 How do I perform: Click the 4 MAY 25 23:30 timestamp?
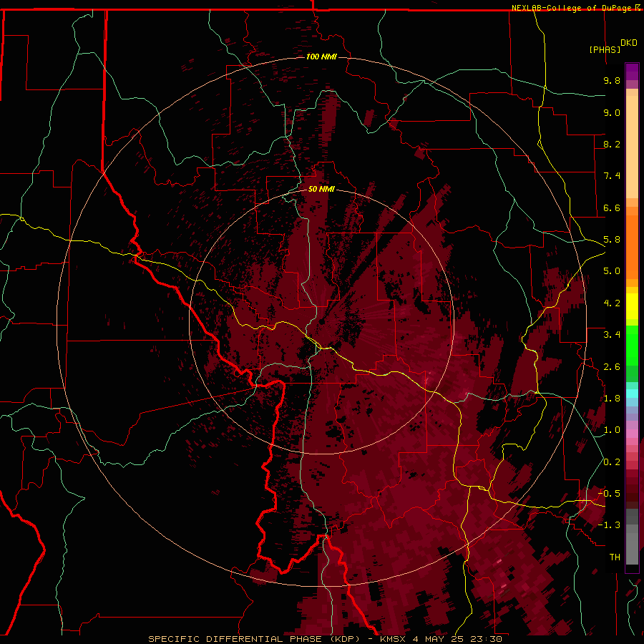(x=459, y=639)
